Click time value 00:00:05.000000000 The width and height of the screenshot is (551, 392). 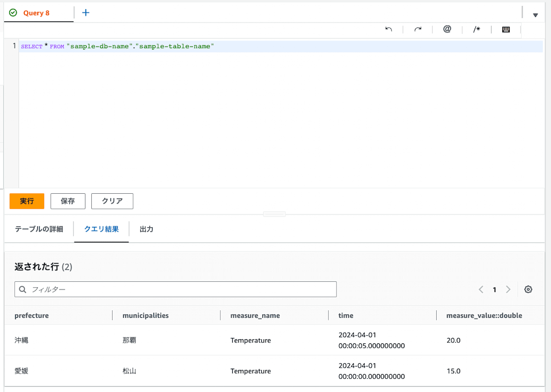pos(371,346)
